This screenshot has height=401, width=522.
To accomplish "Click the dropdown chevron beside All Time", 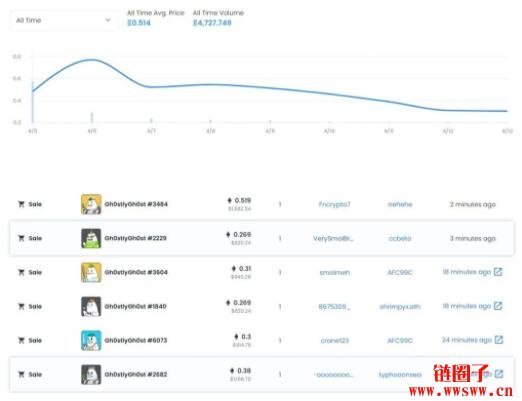I will click(x=108, y=20).
